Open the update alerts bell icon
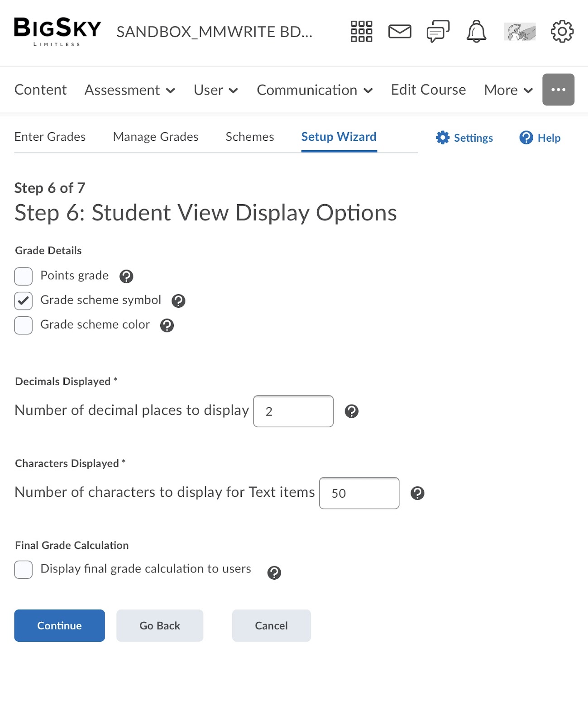Viewport: 588px width, 724px height. (476, 32)
